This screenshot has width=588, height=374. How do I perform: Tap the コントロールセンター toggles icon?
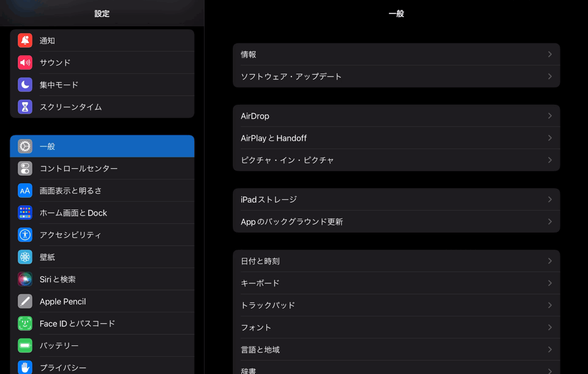pos(25,169)
